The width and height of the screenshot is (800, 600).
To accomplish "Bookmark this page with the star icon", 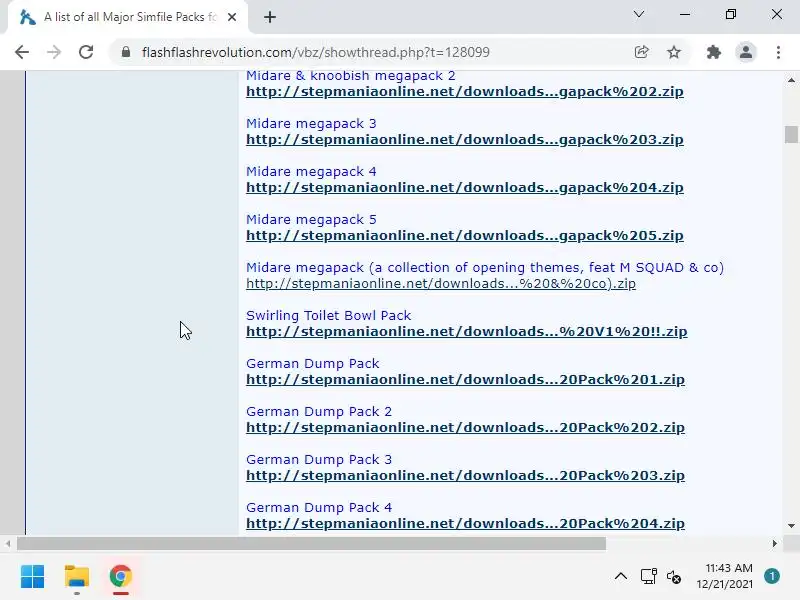I will click(x=674, y=52).
